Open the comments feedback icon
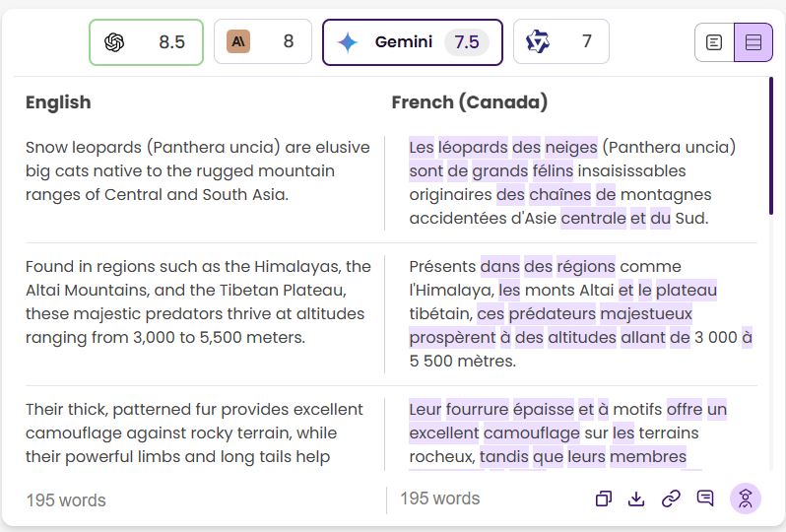This screenshot has height=532, width=786. [x=705, y=499]
